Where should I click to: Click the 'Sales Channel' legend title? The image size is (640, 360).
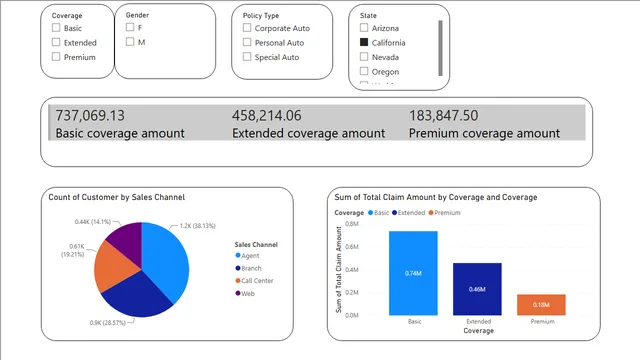tap(256, 244)
